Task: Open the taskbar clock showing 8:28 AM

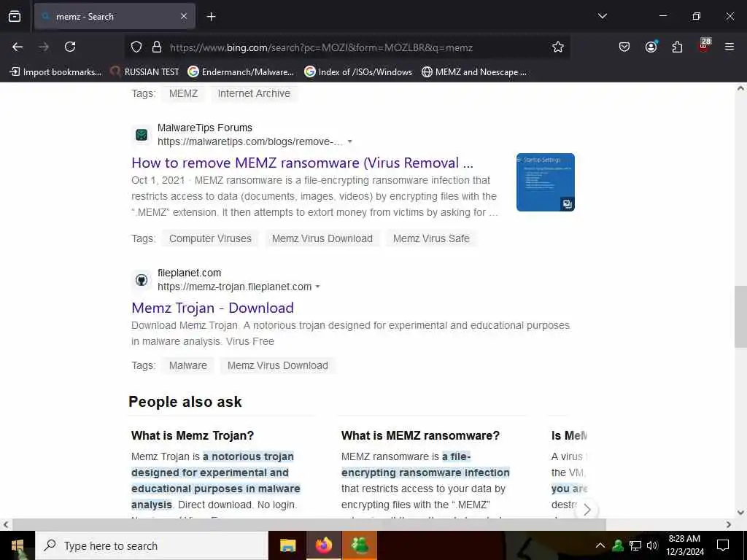Action: point(684,545)
